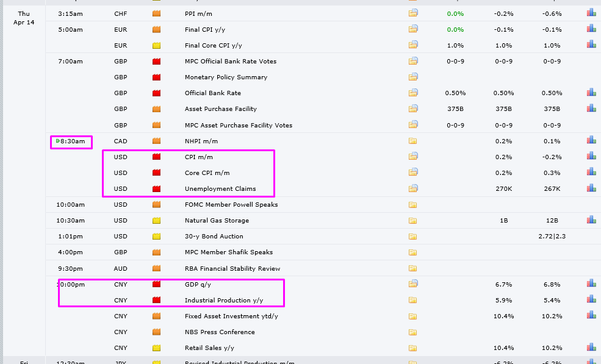This screenshot has width=601, height=364.
Task: Click the 9:30pm time cell
Action: click(70, 269)
